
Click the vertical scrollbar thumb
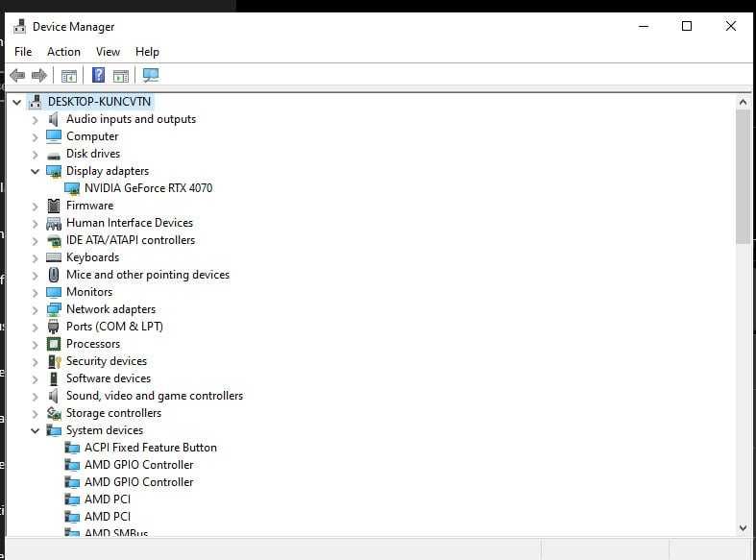point(743,178)
